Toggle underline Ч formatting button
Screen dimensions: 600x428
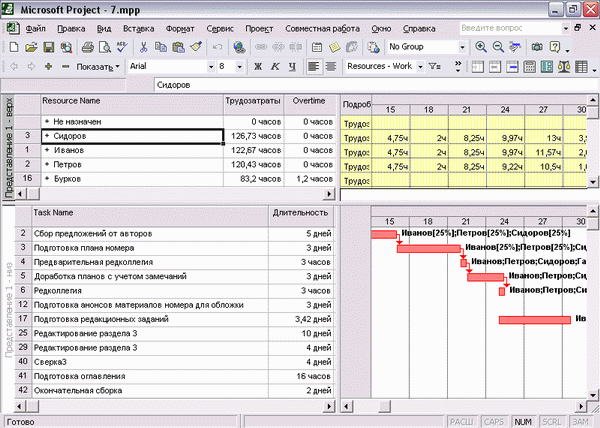point(292,67)
